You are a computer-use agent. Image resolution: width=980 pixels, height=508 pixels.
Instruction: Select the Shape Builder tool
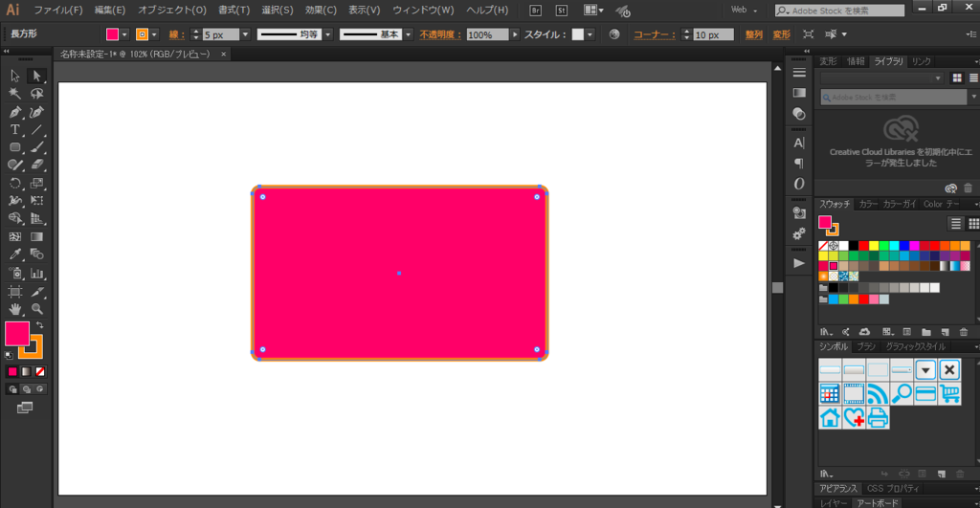pos(15,219)
